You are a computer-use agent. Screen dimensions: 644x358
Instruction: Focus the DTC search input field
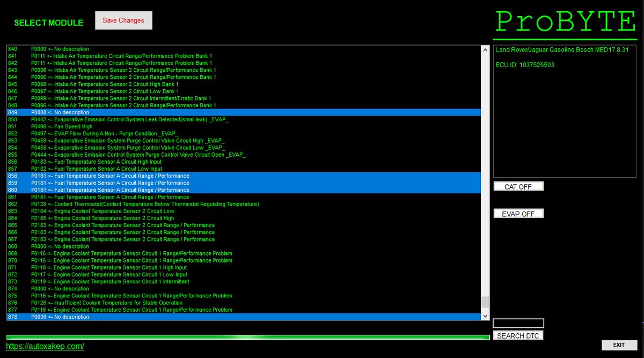(x=518, y=323)
